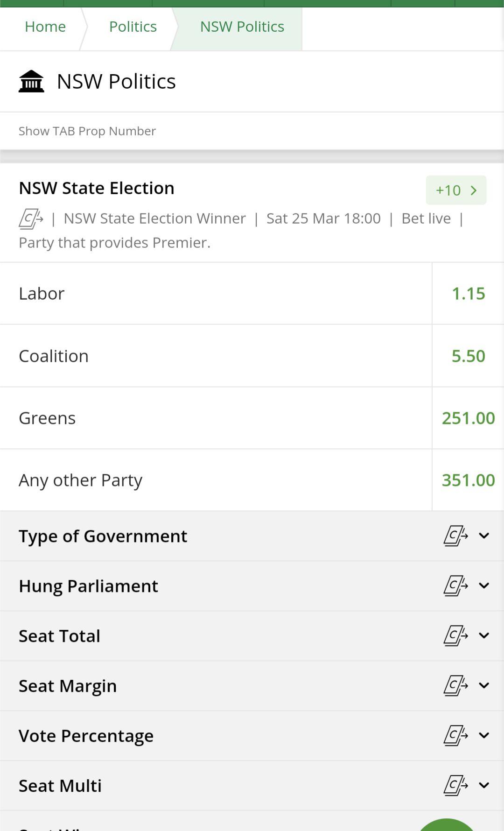This screenshot has height=831, width=504.
Task: Open NSW State Election event title
Action: (97, 189)
